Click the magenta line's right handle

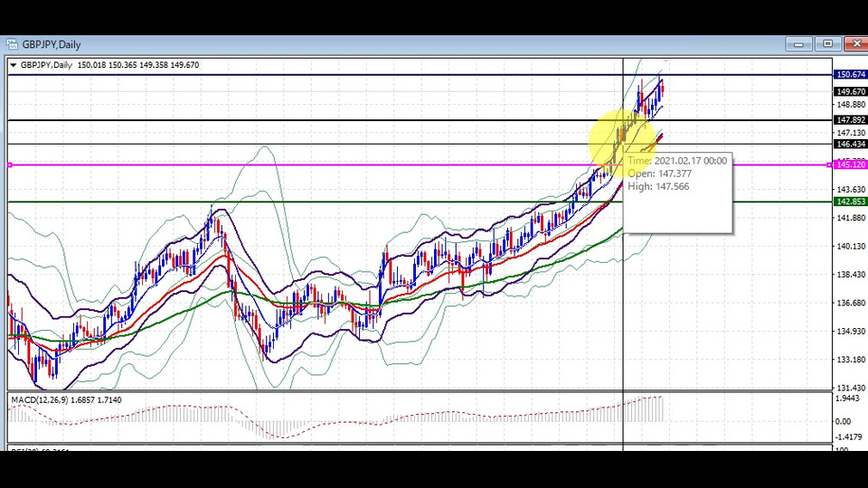point(829,164)
